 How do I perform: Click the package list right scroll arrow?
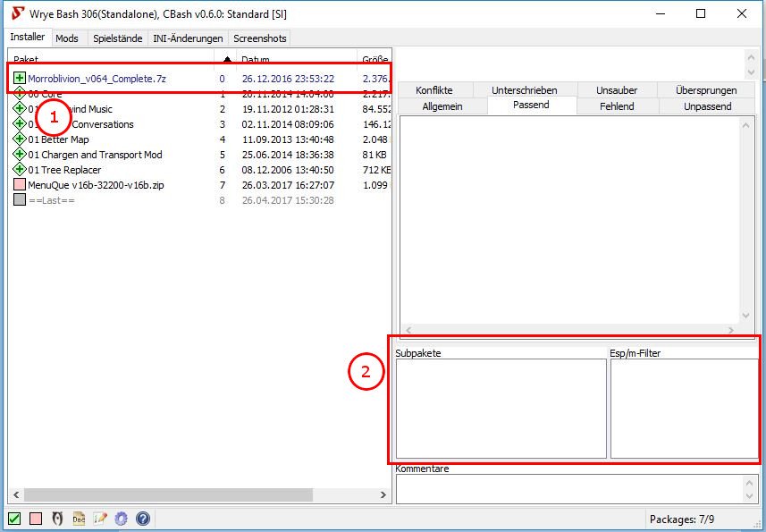(x=383, y=494)
